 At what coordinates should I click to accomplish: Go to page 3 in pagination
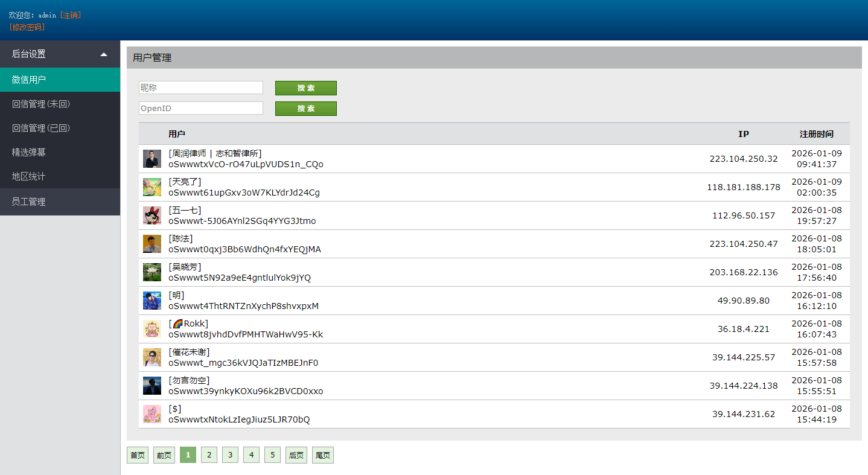tap(230, 455)
